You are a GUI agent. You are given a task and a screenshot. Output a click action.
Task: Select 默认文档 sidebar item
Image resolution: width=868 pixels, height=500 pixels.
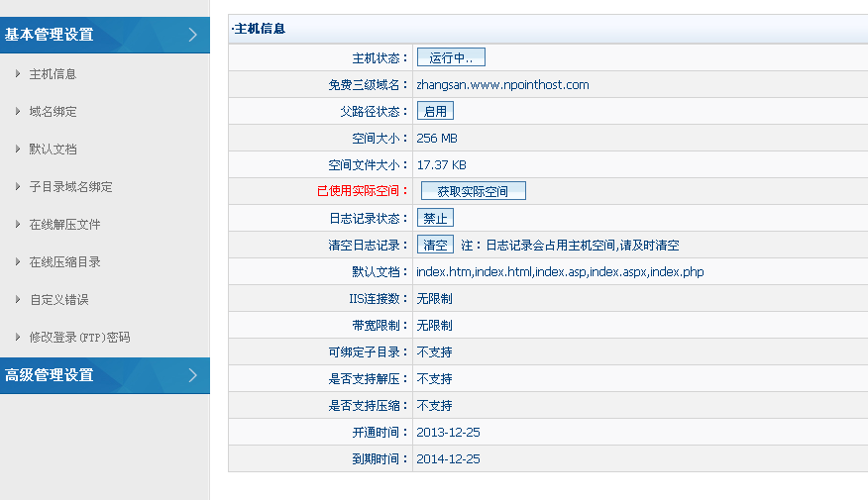tap(53, 150)
